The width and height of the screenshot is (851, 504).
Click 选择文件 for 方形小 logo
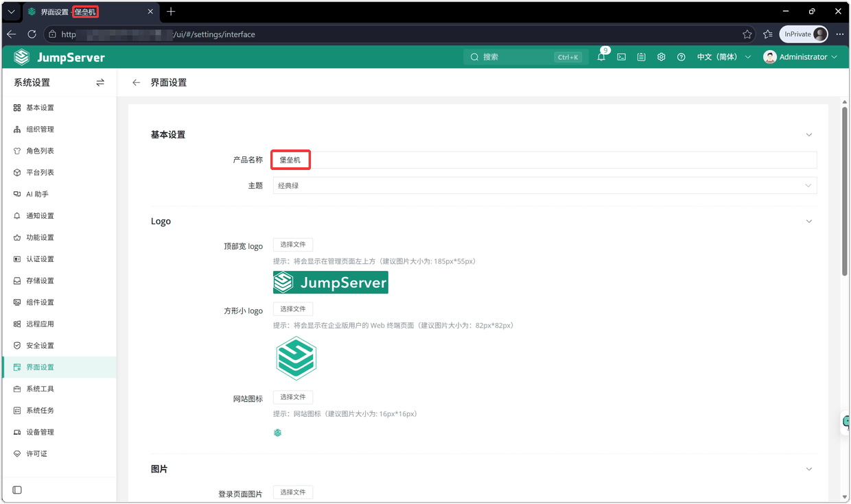293,309
